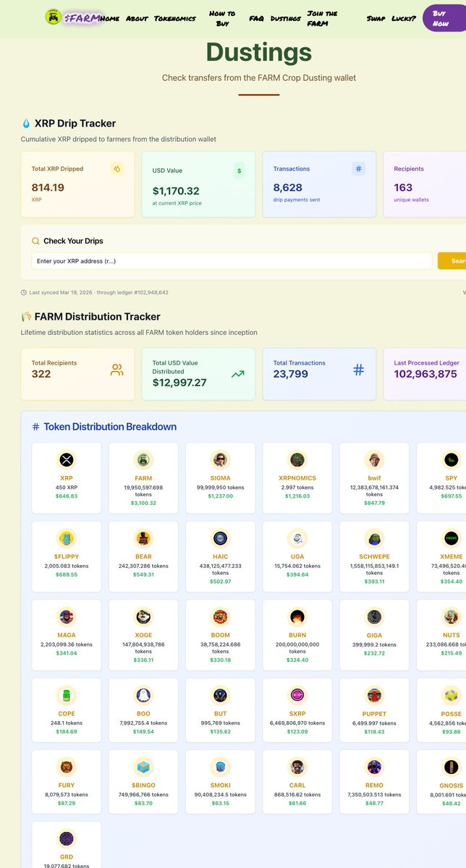The width and height of the screenshot is (466, 868).
Task: Click the $1,170.32 USD value
Action: point(176,191)
